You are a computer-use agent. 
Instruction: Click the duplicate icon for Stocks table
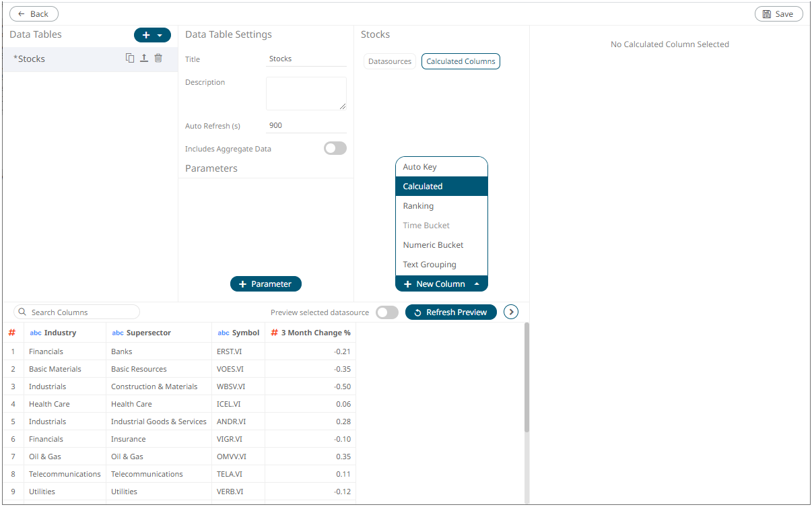click(130, 59)
